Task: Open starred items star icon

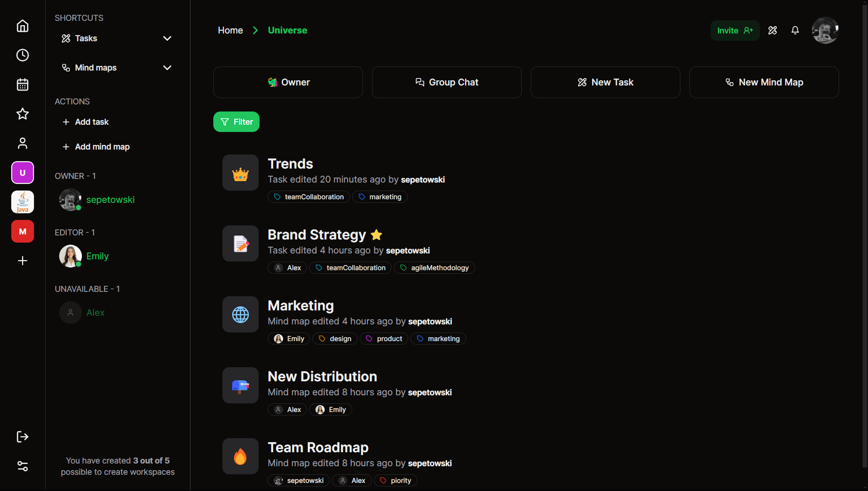Action: 23,114
